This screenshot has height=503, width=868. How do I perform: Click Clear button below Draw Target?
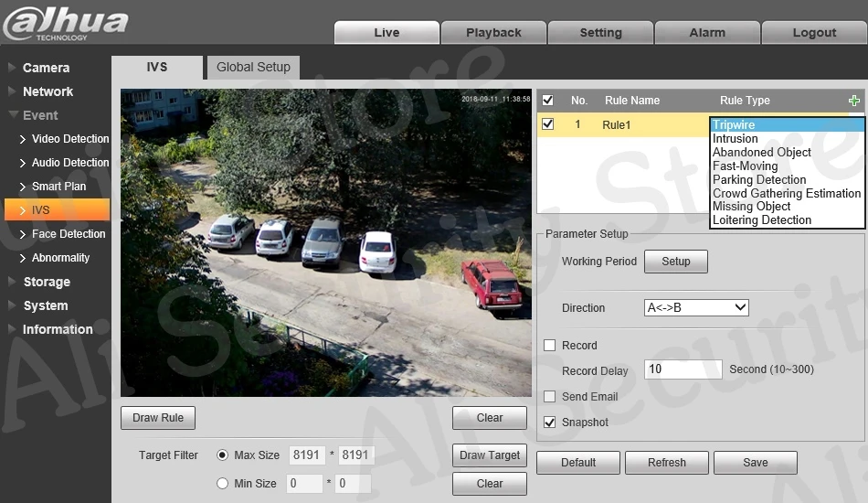click(490, 484)
